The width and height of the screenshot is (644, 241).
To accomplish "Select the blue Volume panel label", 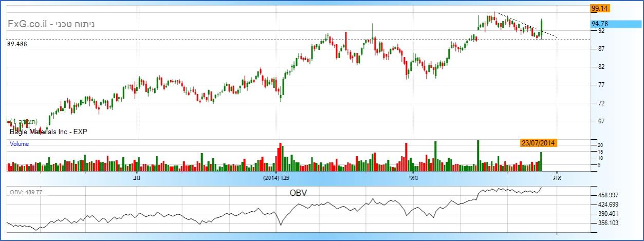I will 19,144.
